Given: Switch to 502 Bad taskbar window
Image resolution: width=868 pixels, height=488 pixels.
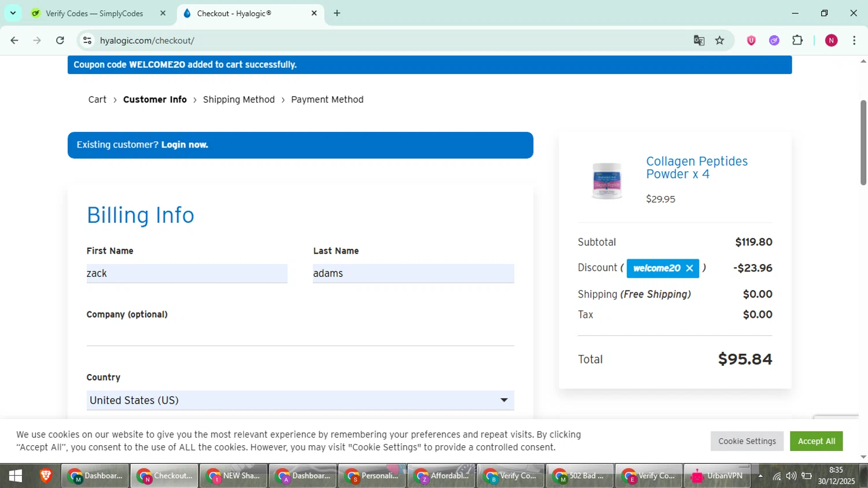Looking at the screenshot, I should click(x=579, y=476).
